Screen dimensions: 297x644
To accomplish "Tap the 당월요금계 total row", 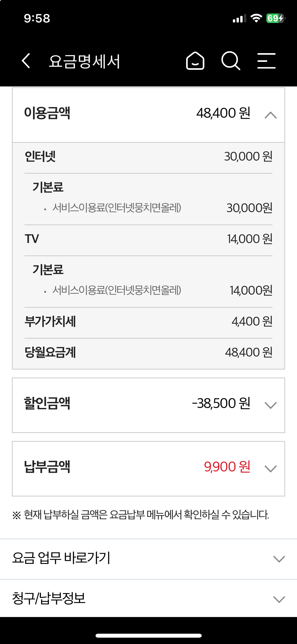I will [x=148, y=352].
